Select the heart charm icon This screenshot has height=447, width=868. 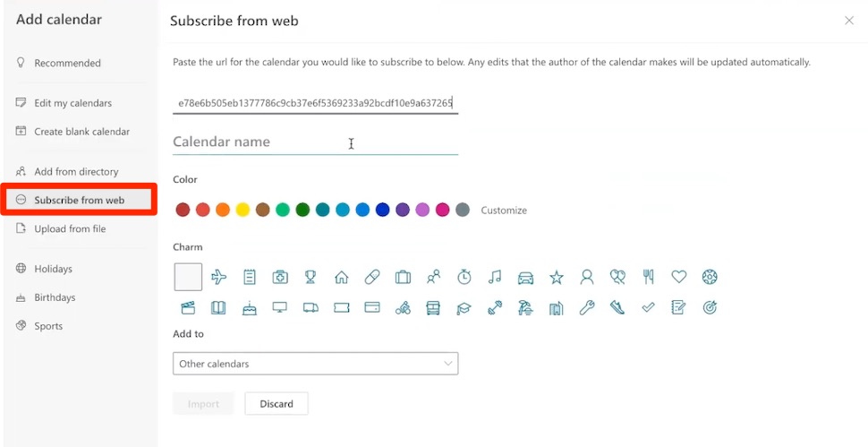[679, 278]
